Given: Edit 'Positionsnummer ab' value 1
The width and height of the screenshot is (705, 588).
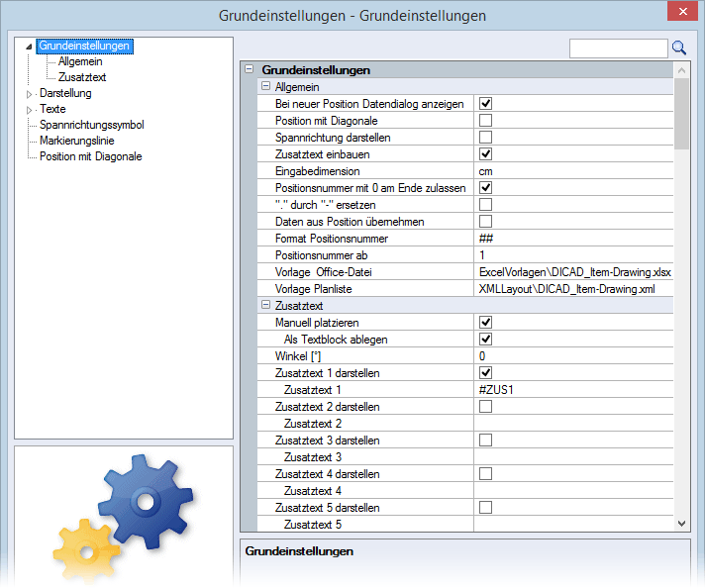Looking at the screenshot, I should (573, 255).
